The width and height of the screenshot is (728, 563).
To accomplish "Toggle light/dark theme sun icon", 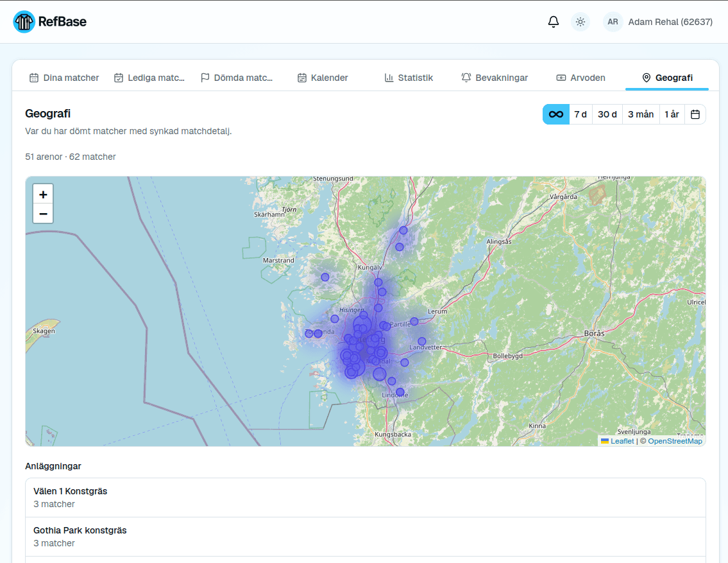I will pos(580,22).
